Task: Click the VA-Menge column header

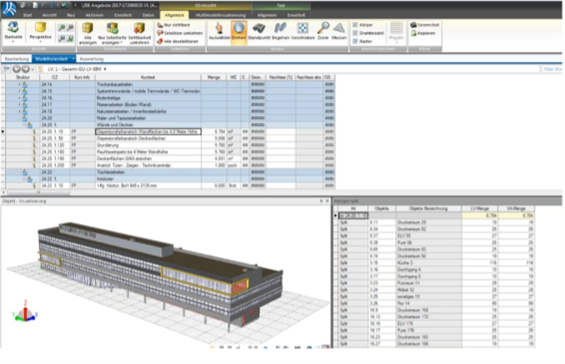Action: coord(516,208)
